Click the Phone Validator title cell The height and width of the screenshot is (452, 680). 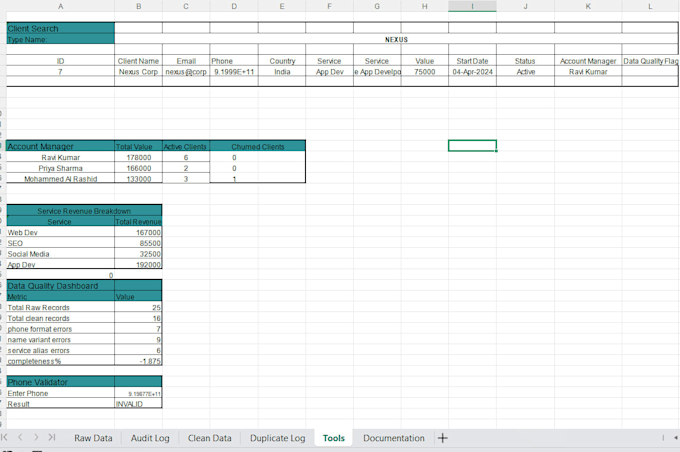pyautogui.click(x=60, y=382)
